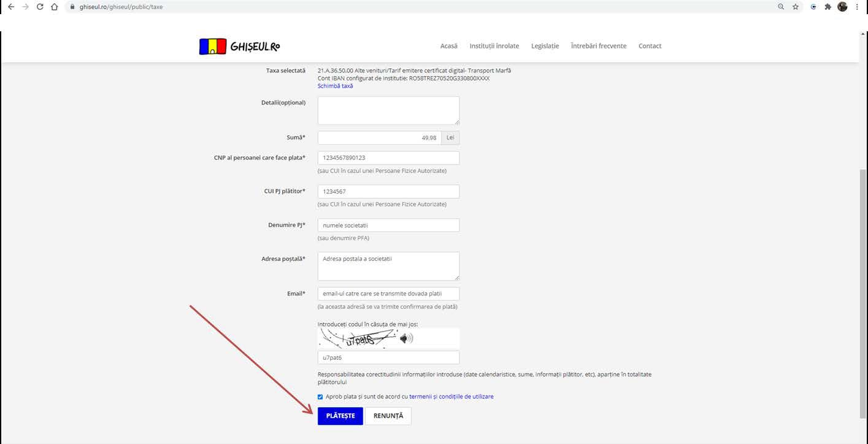This screenshot has height=444, width=868.
Task: Go to browser home icon
Action: coord(55,7)
